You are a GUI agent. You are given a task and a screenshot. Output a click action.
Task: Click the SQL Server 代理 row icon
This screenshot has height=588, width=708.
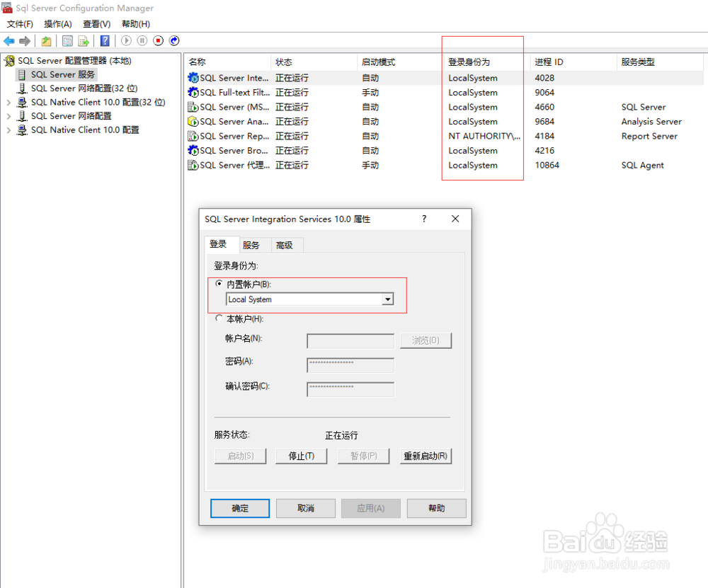[193, 165]
